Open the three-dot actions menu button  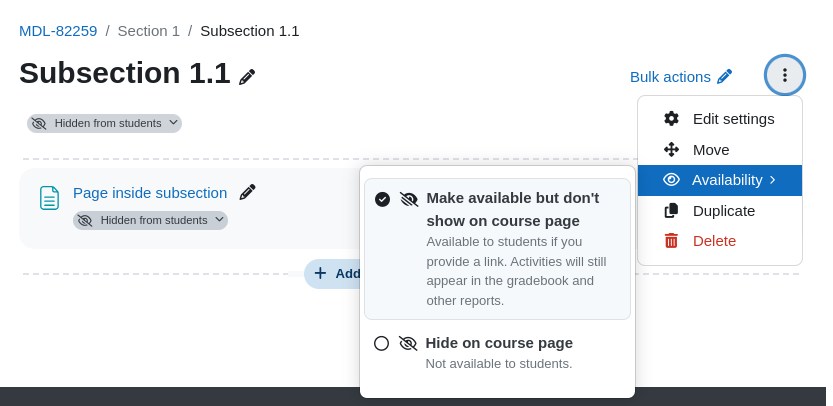[x=785, y=75]
